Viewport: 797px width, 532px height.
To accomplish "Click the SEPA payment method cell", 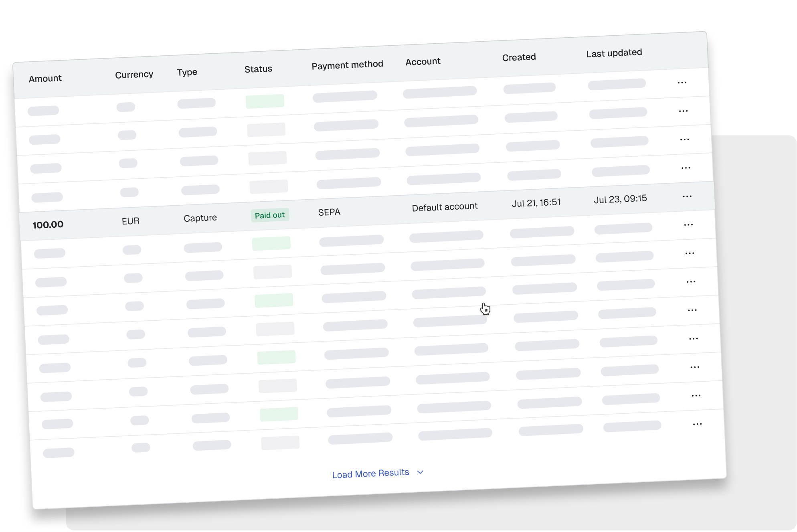I will point(329,212).
